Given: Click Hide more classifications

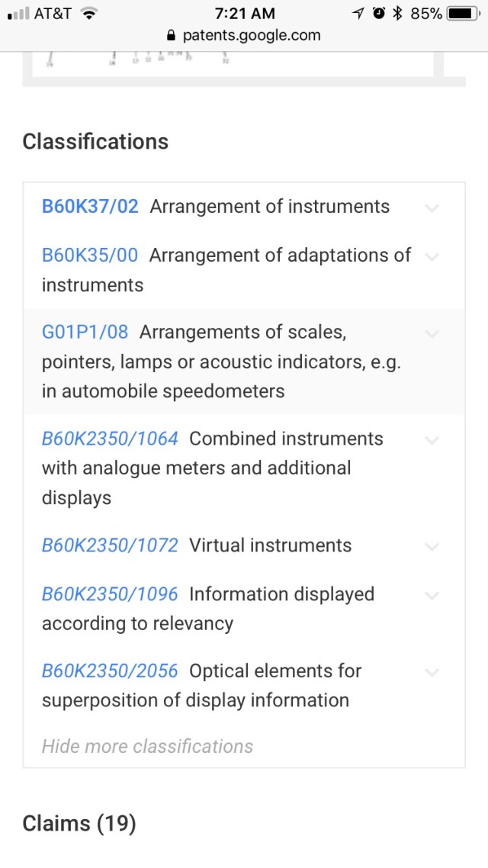Looking at the screenshot, I should tap(147, 746).
